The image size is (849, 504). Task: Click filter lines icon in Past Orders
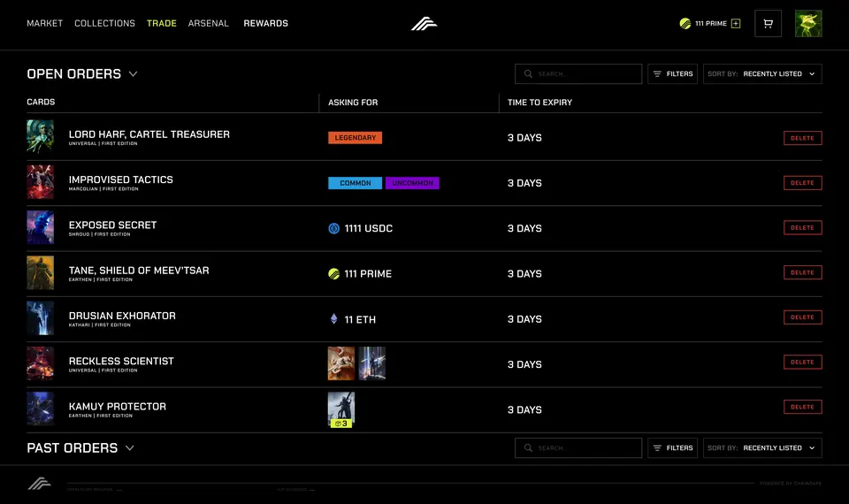[657, 447]
